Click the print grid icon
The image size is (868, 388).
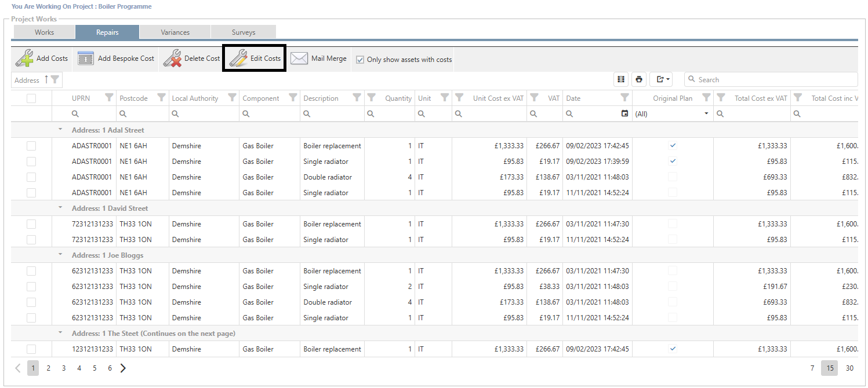coord(639,79)
